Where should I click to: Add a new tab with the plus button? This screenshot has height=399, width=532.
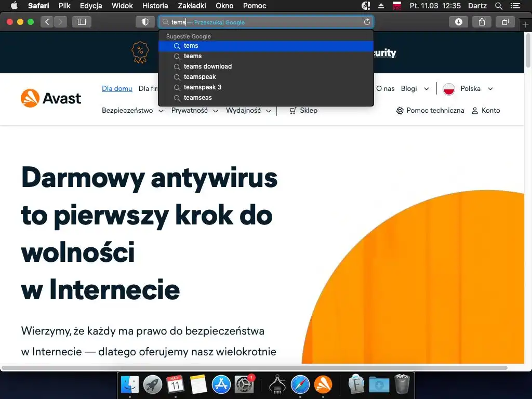[526, 25]
